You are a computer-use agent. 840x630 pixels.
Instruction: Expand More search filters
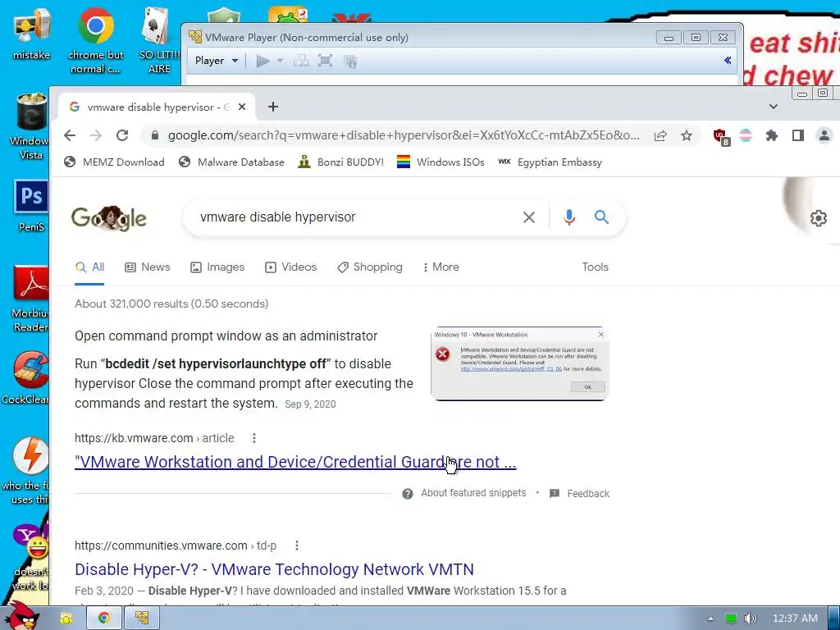pos(441,267)
